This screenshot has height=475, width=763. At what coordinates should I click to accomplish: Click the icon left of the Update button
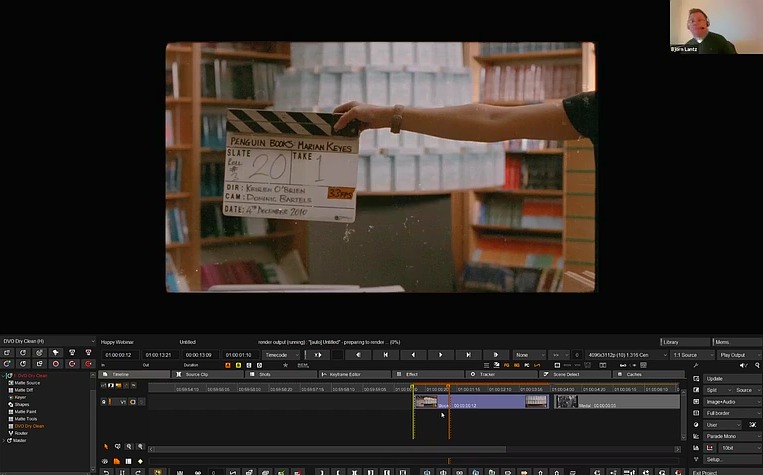pos(696,379)
